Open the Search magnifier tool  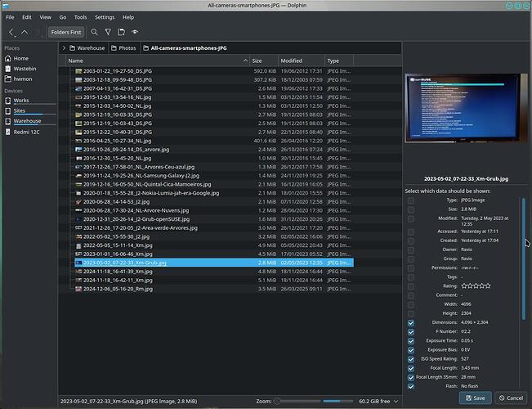pyautogui.click(x=94, y=32)
